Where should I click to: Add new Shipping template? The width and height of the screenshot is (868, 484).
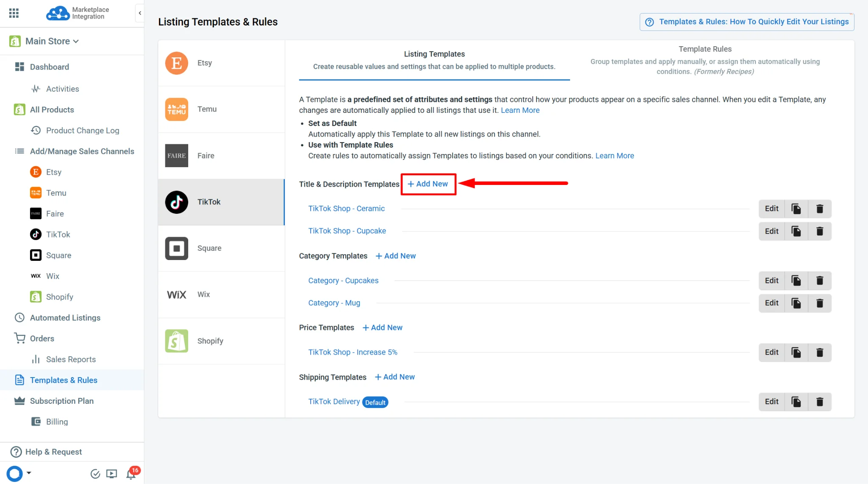point(395,377)
